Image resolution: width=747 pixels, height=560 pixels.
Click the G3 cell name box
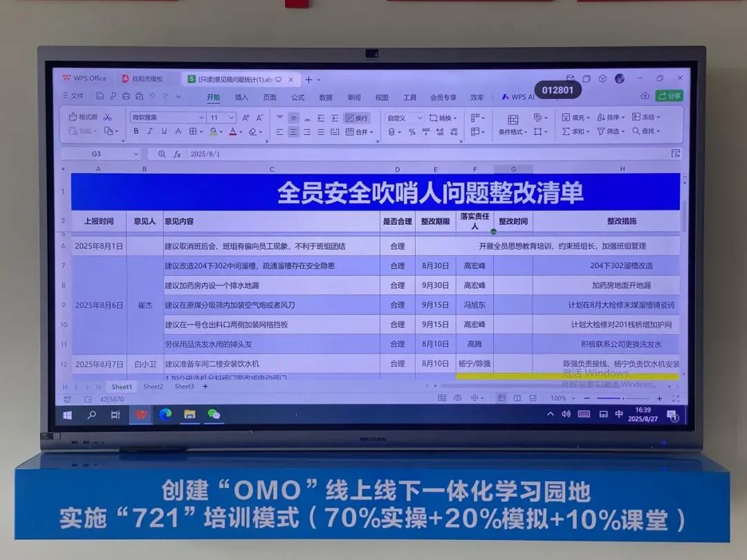coord(97,154)
